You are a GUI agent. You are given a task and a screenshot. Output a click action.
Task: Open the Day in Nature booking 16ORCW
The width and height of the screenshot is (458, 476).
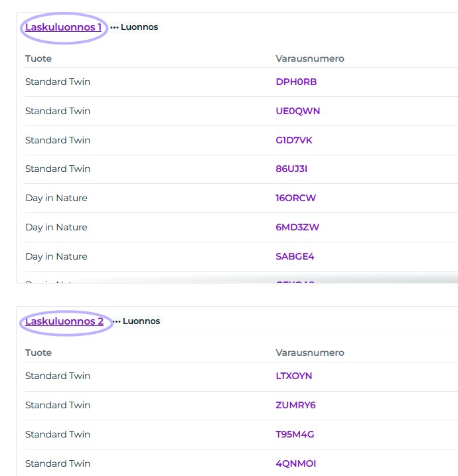[296, 198]
